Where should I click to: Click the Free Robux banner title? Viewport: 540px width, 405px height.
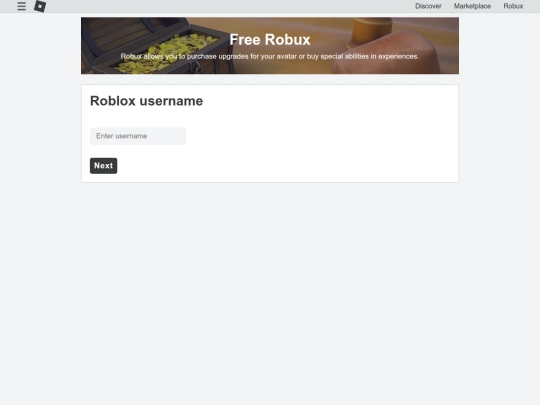pyautogui.click(x=270, y=40)
